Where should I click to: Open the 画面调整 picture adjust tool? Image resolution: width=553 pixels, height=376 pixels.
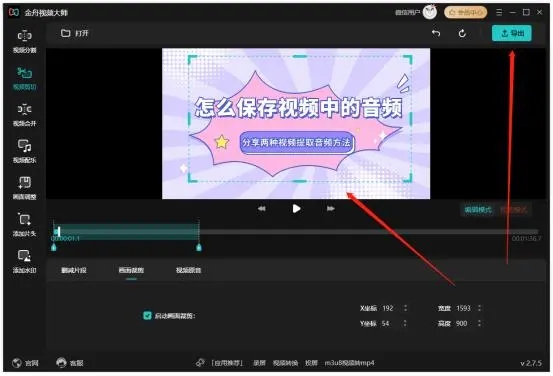(24, 188)
